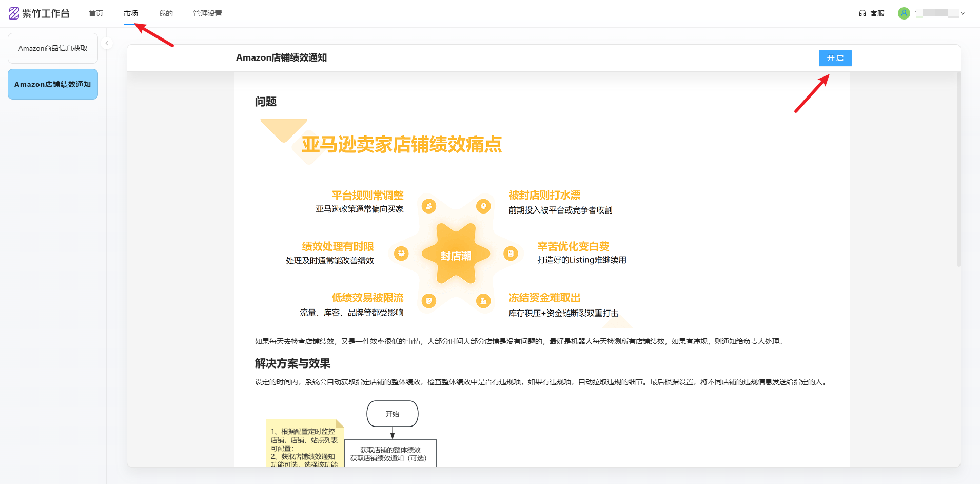Click the 获取店铺的整体绩效 flowchart box
This screenshot has width=980, height=484.
tap(390, 453)
